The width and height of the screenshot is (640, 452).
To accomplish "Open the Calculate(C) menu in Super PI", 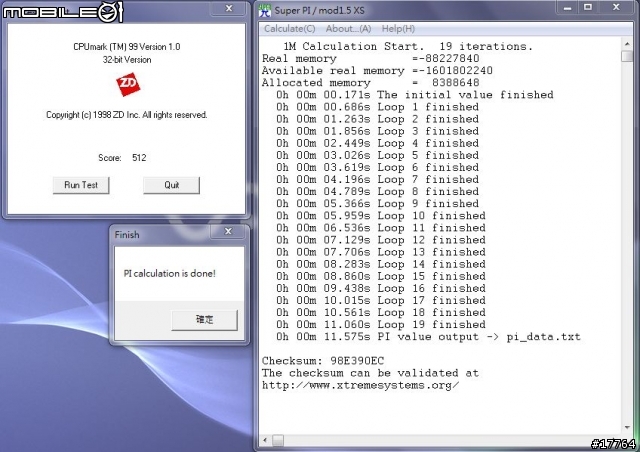I will [x=289, y=29].
